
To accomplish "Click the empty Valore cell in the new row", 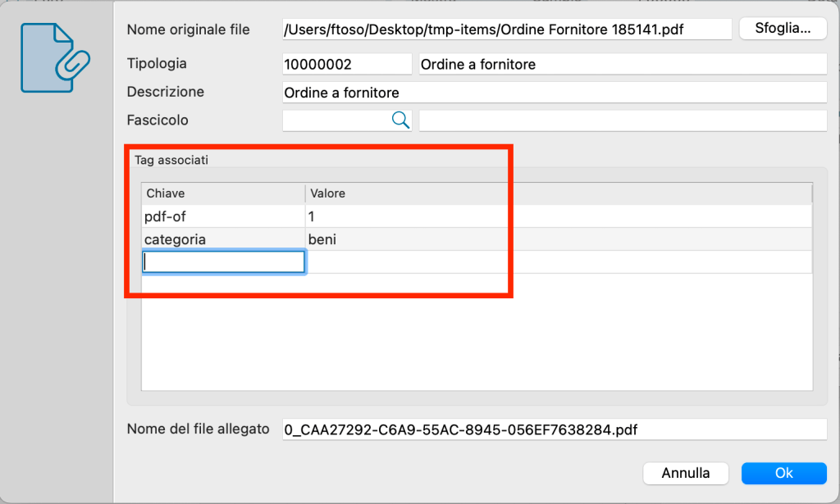I will pyautogui.click(x=558, y=261).
